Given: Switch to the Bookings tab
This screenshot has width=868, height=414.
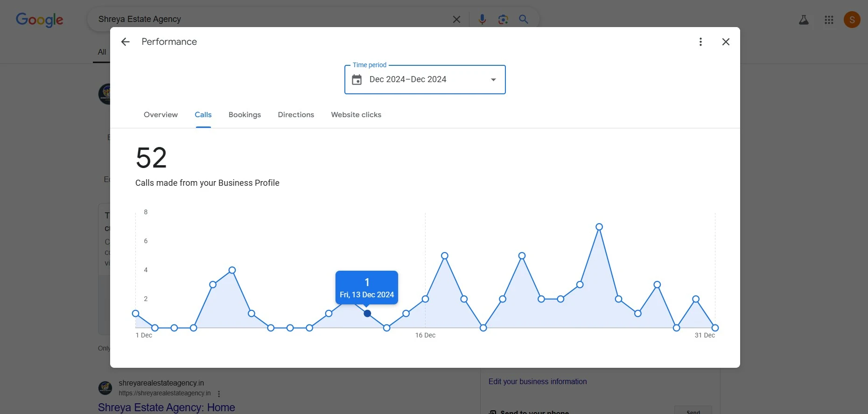Looking at the screenshot, I should click(245, 115).
